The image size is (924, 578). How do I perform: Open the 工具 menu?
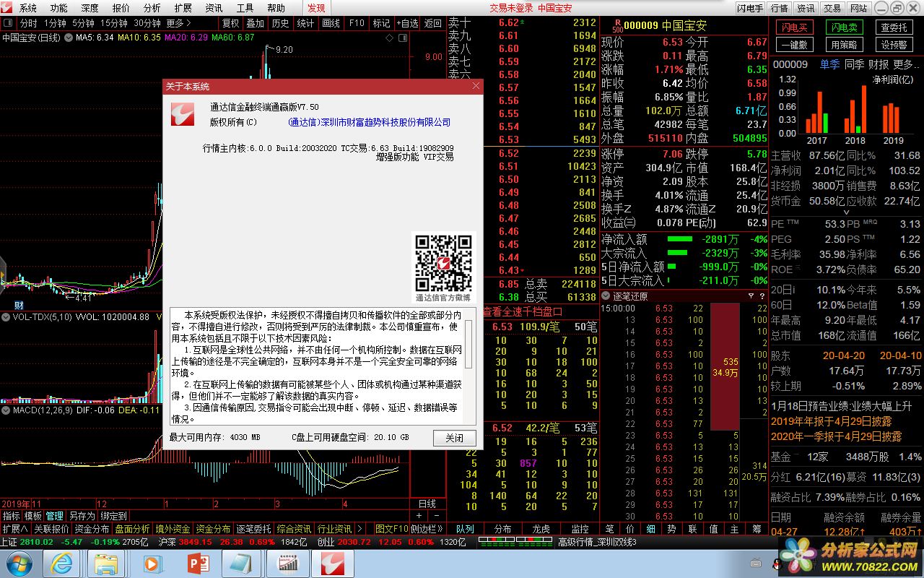pyautogui.click(x=245, y=8)
